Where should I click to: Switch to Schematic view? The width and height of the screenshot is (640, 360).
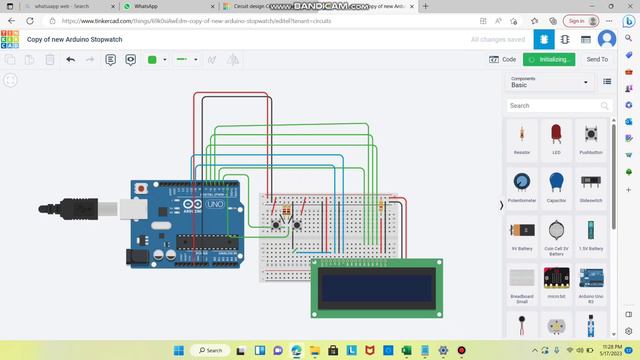pos(565,40)
